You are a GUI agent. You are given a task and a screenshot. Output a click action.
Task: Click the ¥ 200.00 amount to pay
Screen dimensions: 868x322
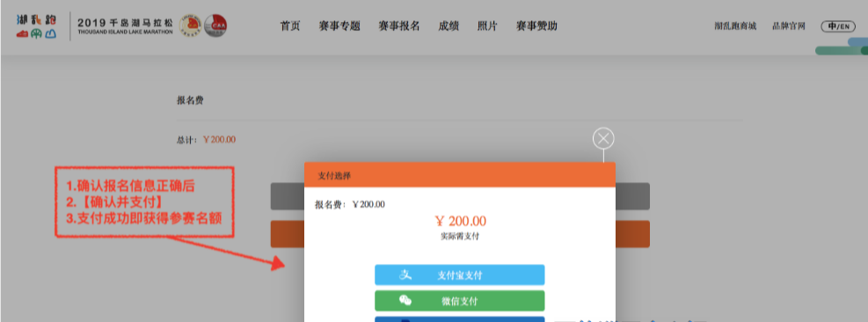tap(461, 221)
